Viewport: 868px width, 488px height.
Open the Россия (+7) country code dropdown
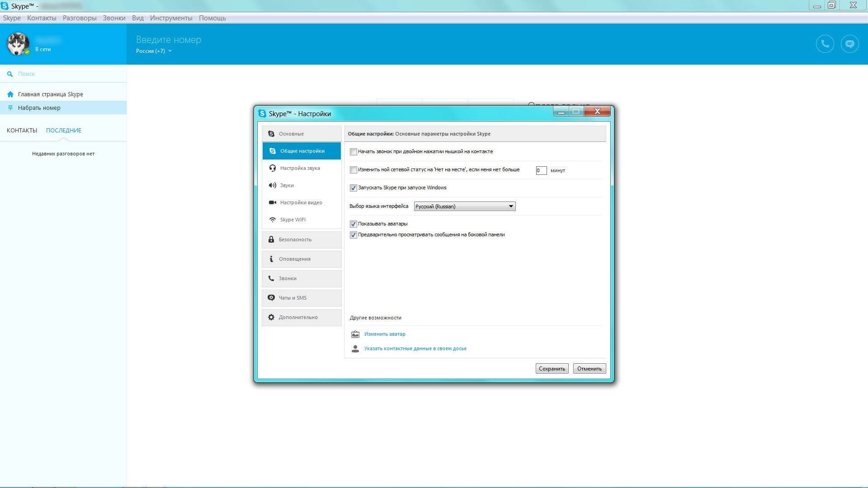click(x=154, y=51)
